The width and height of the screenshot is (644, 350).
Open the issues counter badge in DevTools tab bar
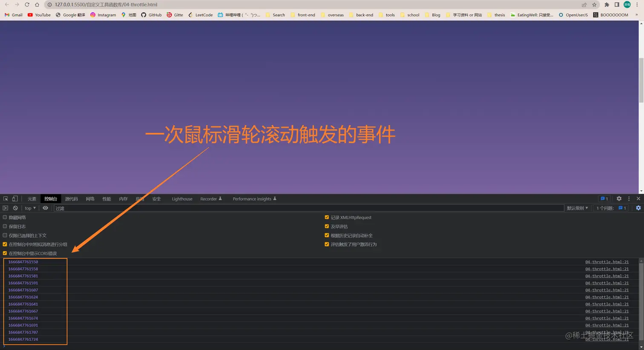tap(604, 199)
